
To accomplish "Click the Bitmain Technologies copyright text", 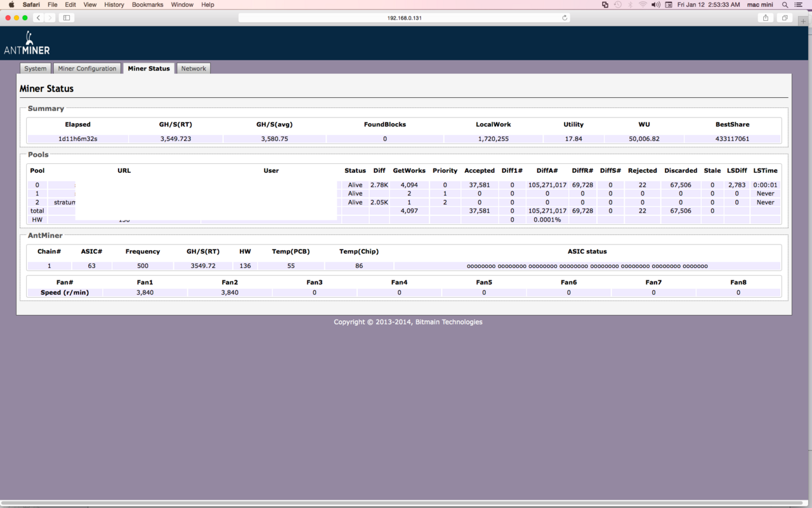I will tap(408, 322).
